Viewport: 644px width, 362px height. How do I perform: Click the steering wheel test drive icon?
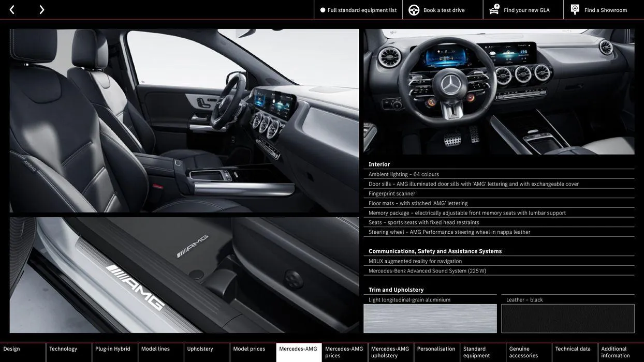(x=414, y=10)
